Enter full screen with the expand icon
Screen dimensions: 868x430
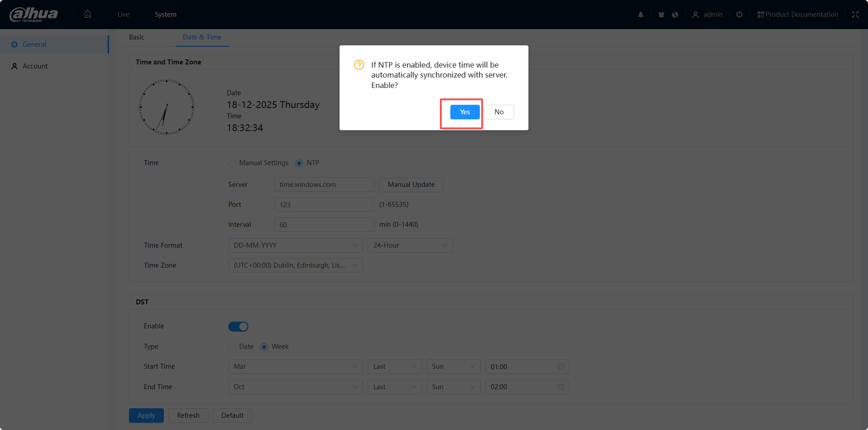(855, 15)
